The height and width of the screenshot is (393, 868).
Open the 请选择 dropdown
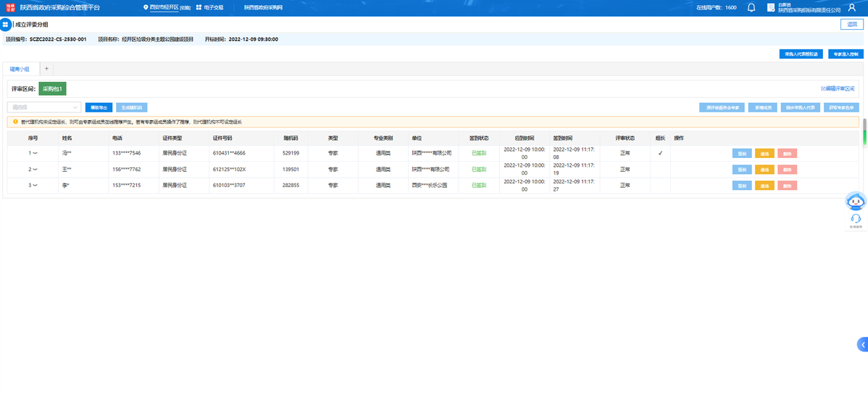pyautogui.click(x=44, y=107)
